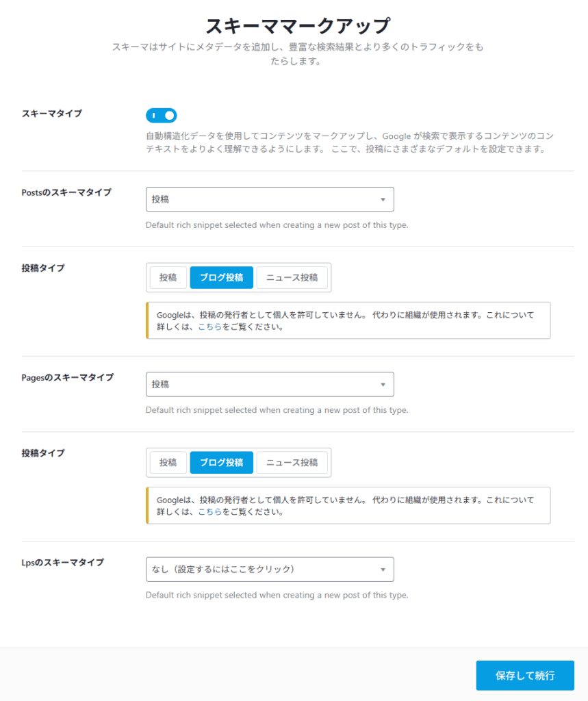Disable the スキーマタイプ toggle switch

162,114
